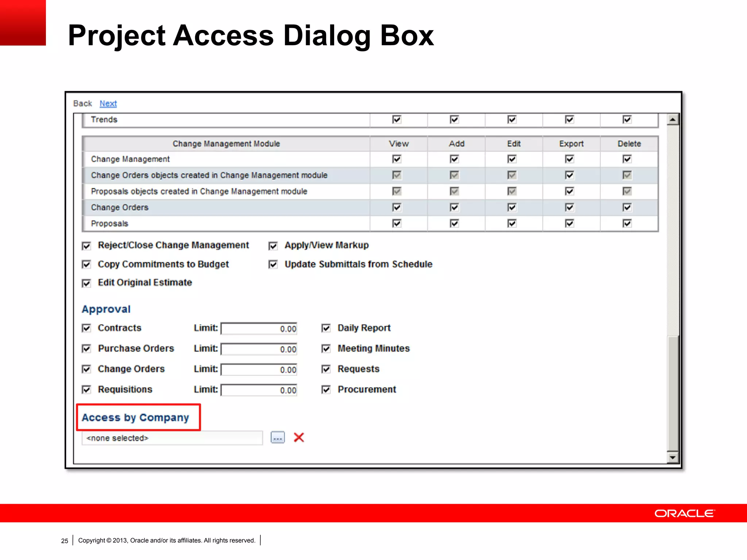Toggle Change Management Delete checkbox
This screenshot has height=560, width=747.
click(x=627, y=159)
